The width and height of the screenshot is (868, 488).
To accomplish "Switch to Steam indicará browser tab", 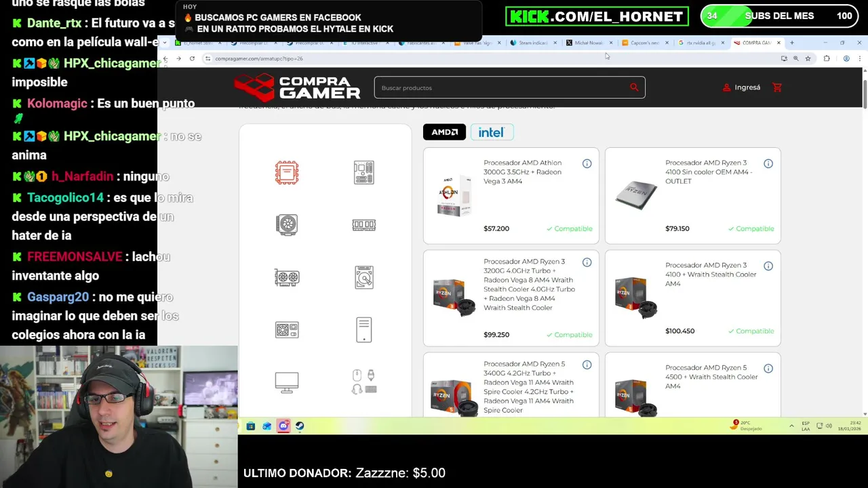I will click(x=533, y=43).
